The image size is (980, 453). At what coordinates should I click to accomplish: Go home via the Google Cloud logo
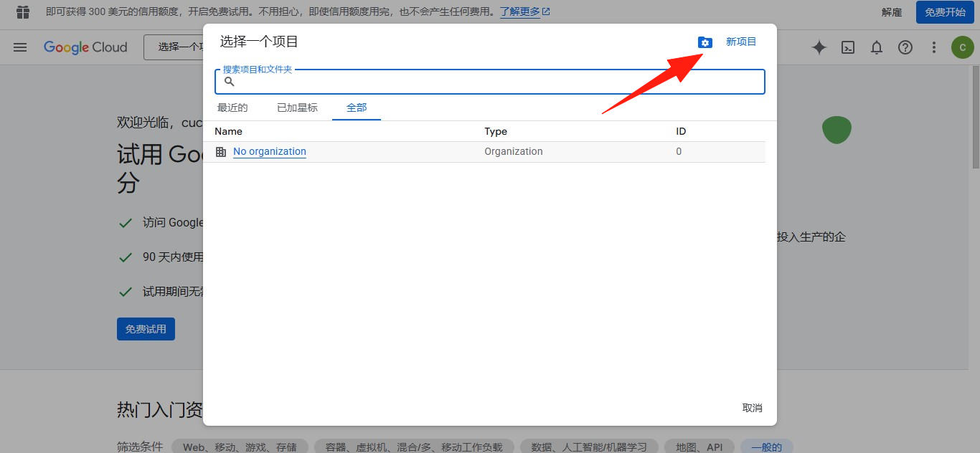85,47
